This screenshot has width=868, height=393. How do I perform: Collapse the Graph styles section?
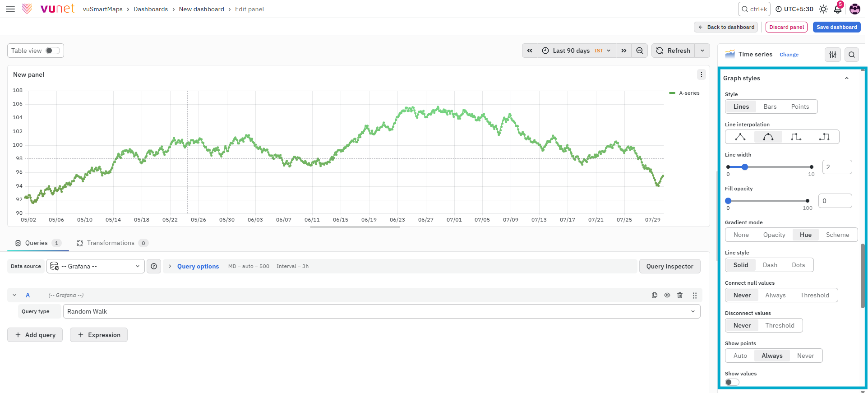847,78
